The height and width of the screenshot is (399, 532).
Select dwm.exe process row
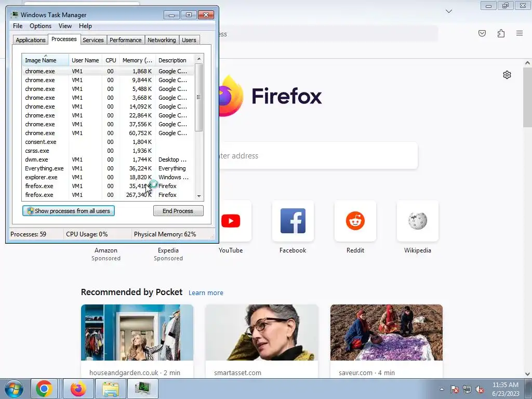pyautogui.click(x=109, y=159)
